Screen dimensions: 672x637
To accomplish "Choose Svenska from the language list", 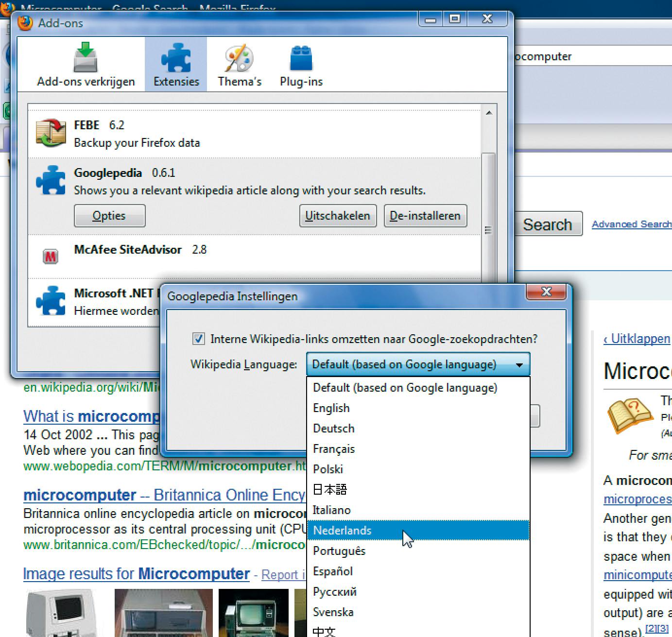I will [x=418, y=612].
